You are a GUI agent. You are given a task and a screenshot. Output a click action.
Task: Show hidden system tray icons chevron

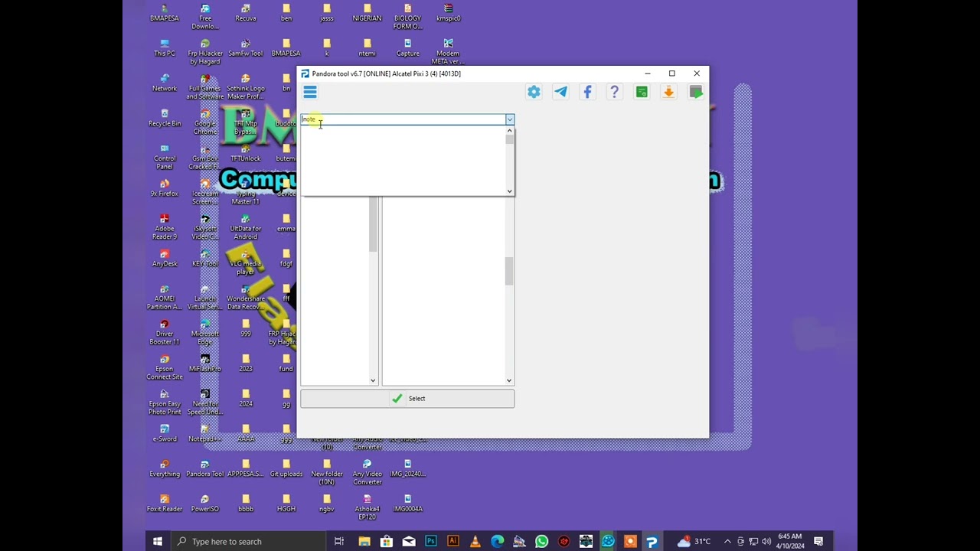coord(727,542)
